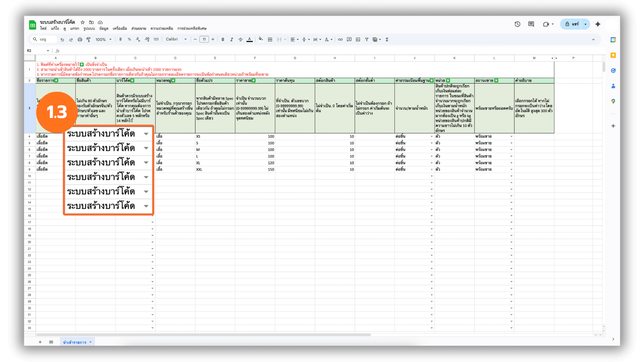Viewport: 644px width, 362px height.
Task: Click the create filter funnel icon
Action: [367, 40]
